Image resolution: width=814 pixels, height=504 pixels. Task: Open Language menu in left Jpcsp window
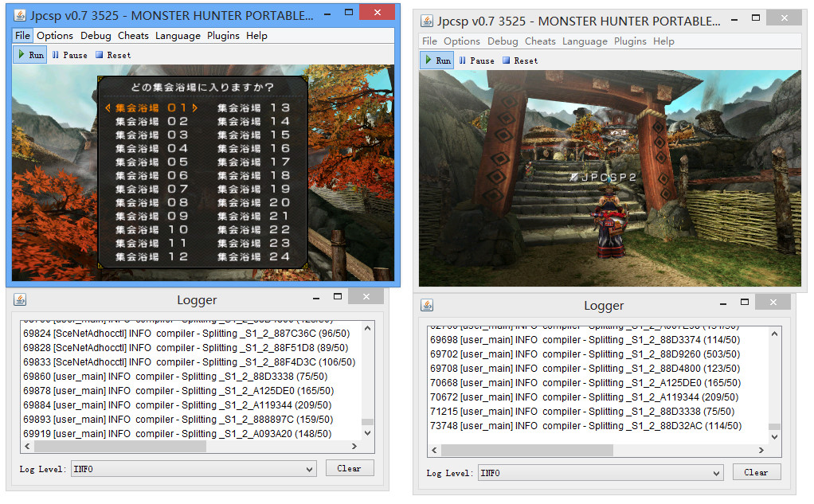pos(178,36)
